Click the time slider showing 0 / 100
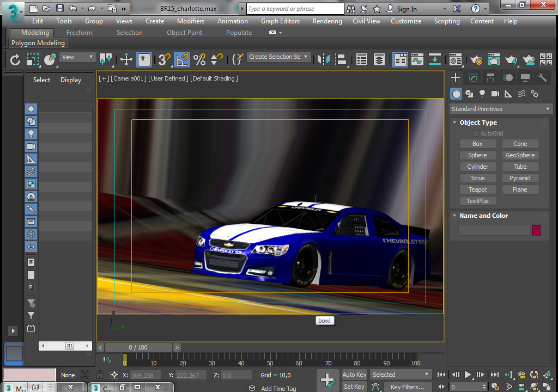The height and width of the screenshot is (392, 558). [138, 347]
